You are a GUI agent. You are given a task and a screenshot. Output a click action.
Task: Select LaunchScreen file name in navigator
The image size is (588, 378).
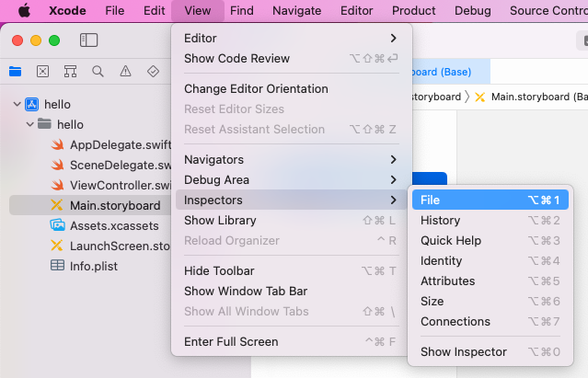pos(120,246)
